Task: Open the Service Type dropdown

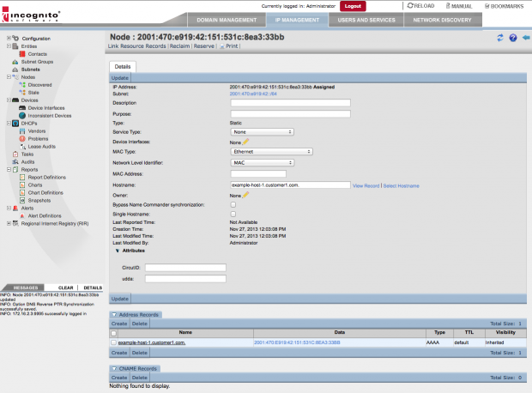Action: 262,132
